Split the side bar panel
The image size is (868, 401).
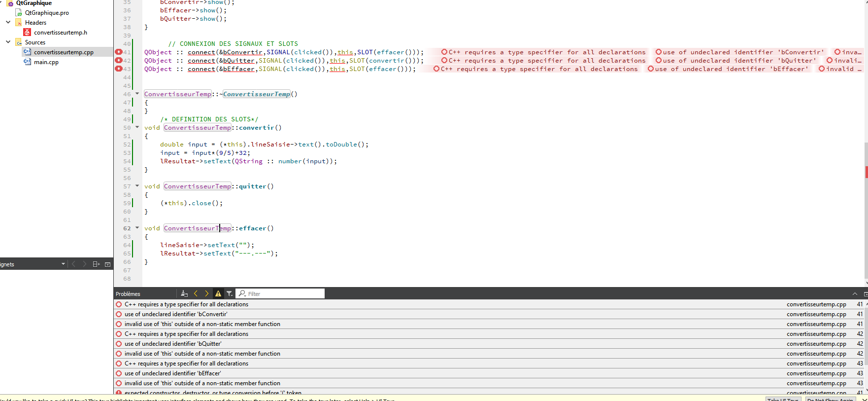[x=96, y=264]
